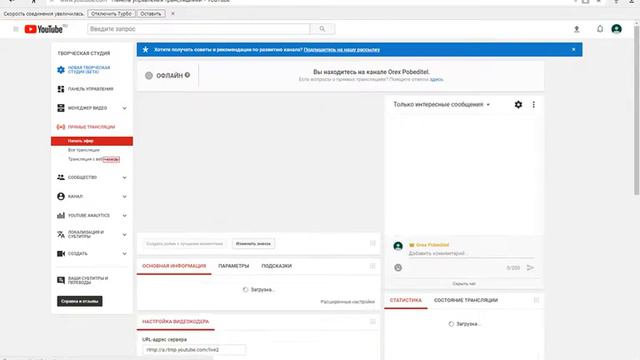Expand Менеджер видео chevron
Screen dimensions: 640x360
pyautogui.click(x=124, y=108)
